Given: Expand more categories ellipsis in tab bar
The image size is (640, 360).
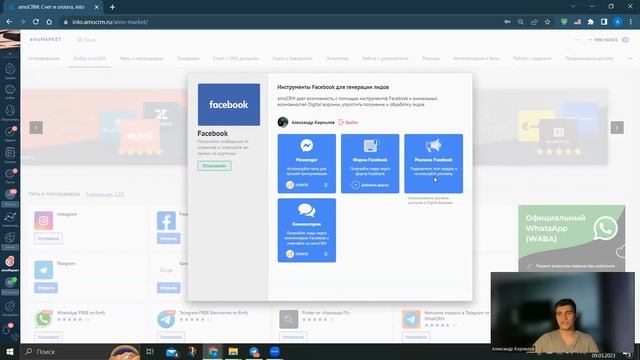Looking at the screenshot, I should point(630,58).
